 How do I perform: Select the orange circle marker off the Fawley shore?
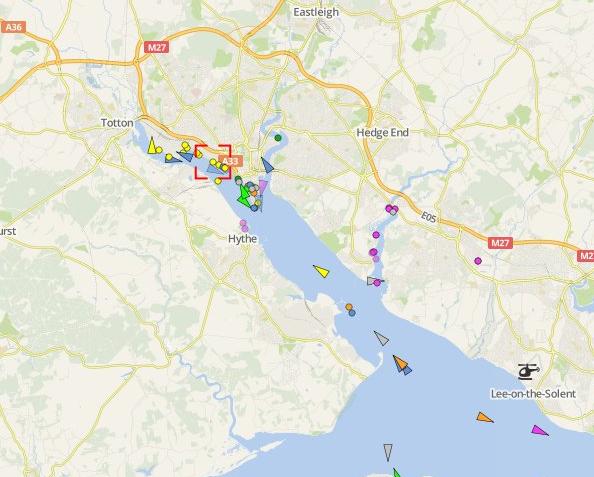(x=349, y=307)
